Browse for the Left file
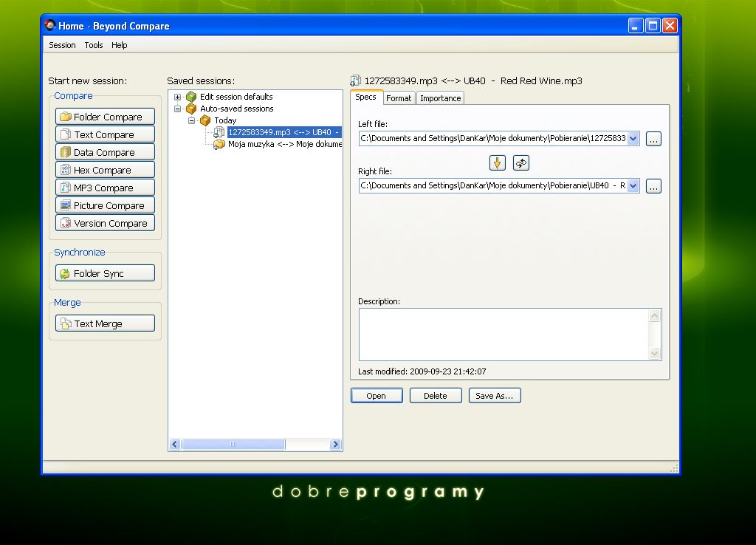This screenshot has height=545, width=756. (x=653, y=139)
